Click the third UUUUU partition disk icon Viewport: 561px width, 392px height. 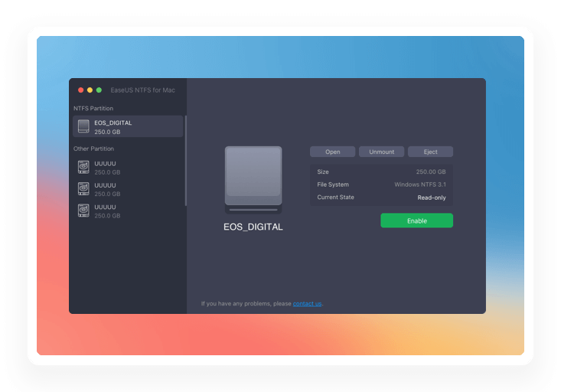83,211
